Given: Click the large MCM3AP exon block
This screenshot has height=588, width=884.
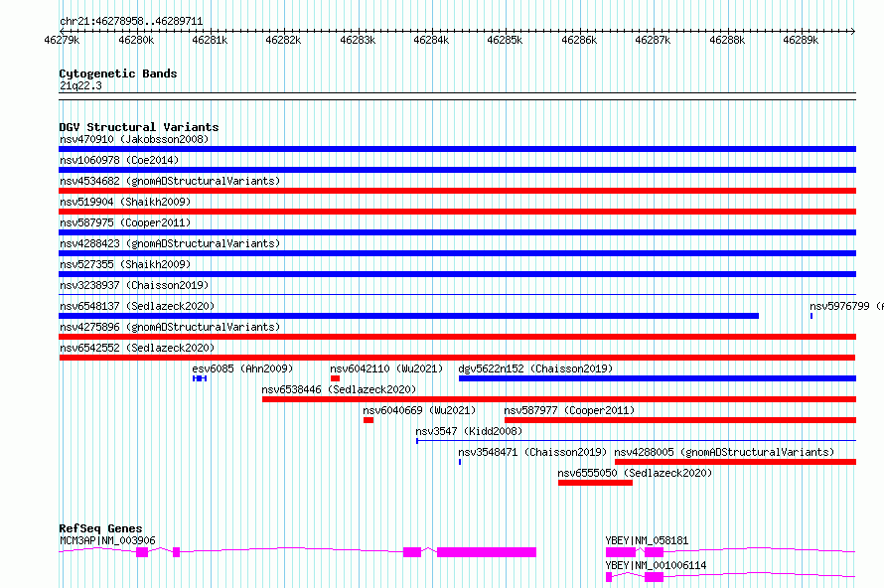Looking at the screenshot, I should [487, 552].
